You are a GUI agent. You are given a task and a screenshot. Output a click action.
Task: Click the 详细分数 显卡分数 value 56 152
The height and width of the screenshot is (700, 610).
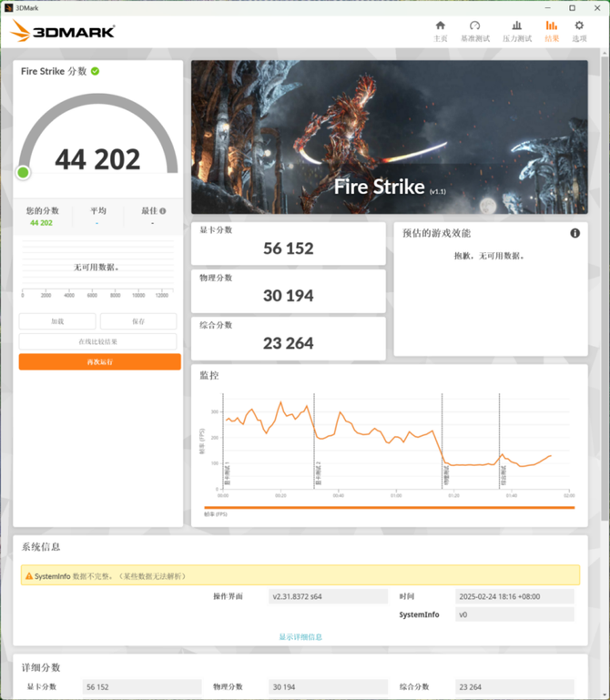tap(142, 687)
